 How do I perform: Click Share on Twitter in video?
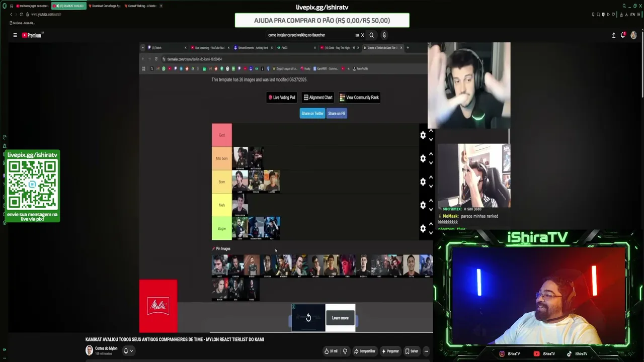coord(312,114)
